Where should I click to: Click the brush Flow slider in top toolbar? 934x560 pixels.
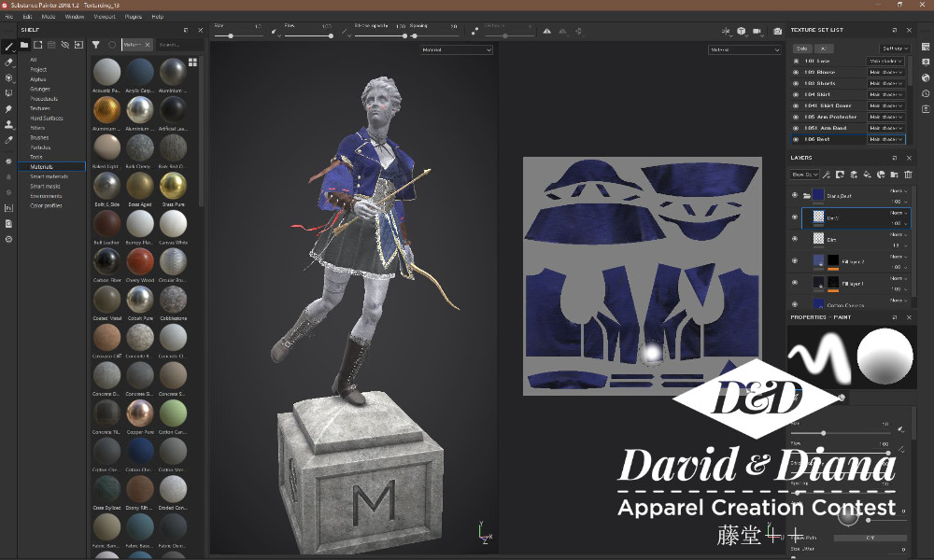(x=308, y=35)
